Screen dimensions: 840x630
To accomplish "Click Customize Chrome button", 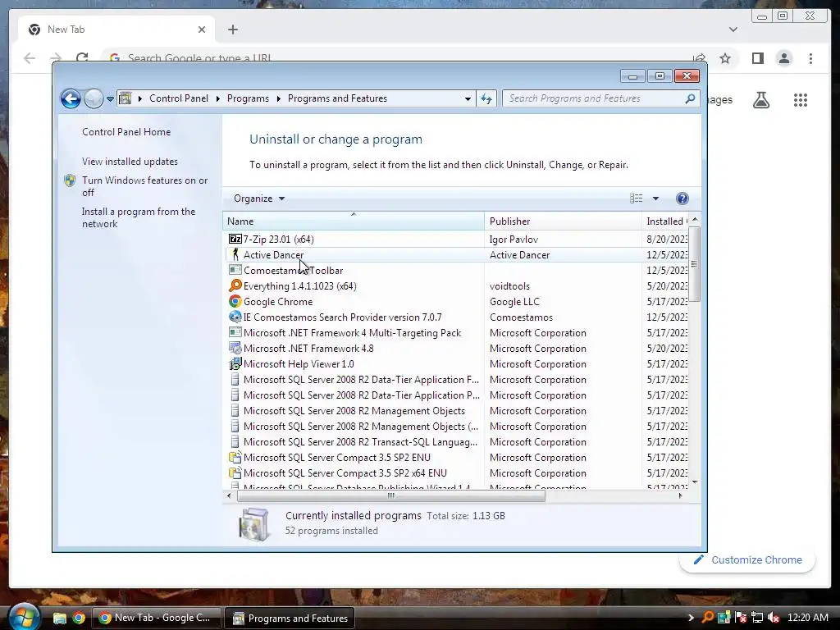I will 748,559.
